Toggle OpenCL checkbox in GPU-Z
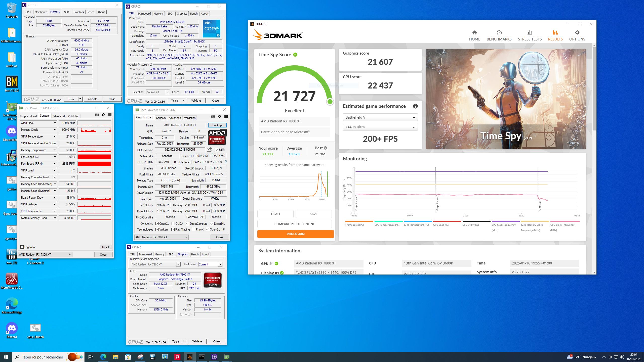Screen dimensions: 644x362 click(157, 223)
